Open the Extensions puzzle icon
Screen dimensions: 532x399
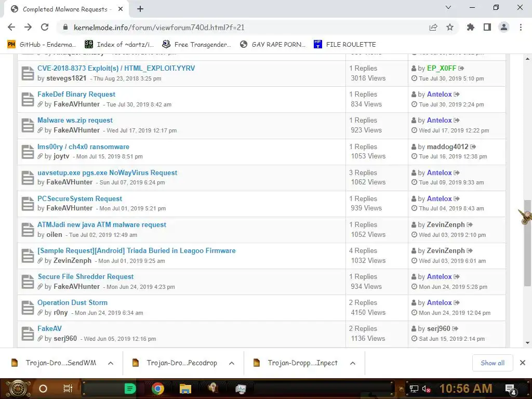pyautogui.click(x=471, y=27)
